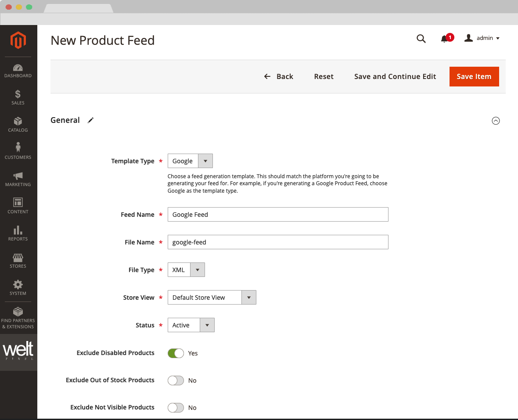
Task: Open notifications via the bell icon
Action: [x=445, y=38]
